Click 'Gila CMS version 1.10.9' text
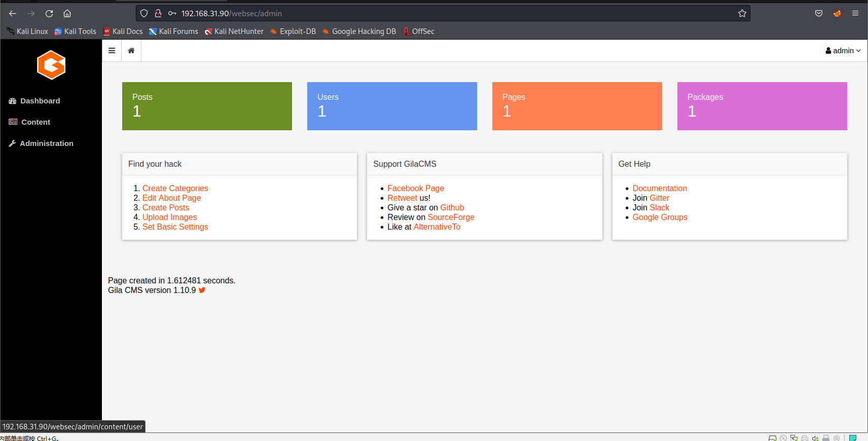Screen dimensions: 868x441 click(x=152, y=290)
